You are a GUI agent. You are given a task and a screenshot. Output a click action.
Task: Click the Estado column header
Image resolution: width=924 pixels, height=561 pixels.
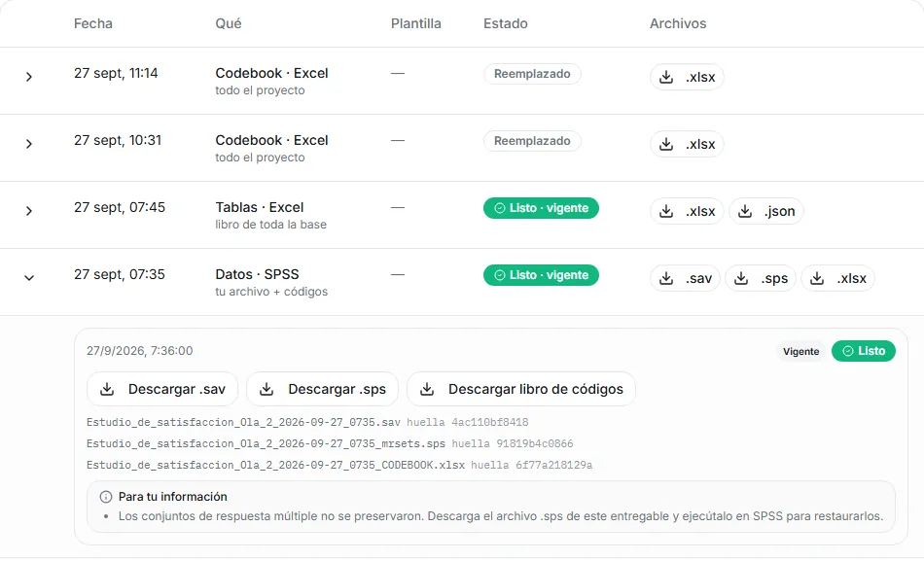click(506, 23)
